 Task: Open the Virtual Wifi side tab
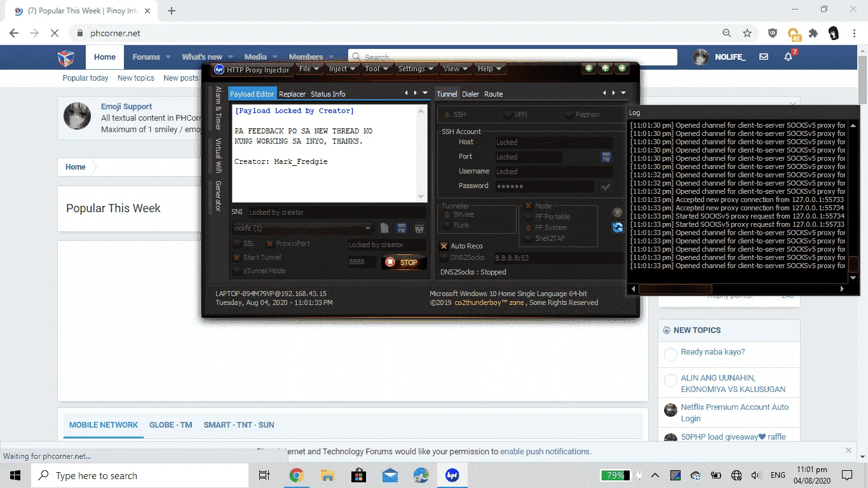click(218, 156)
